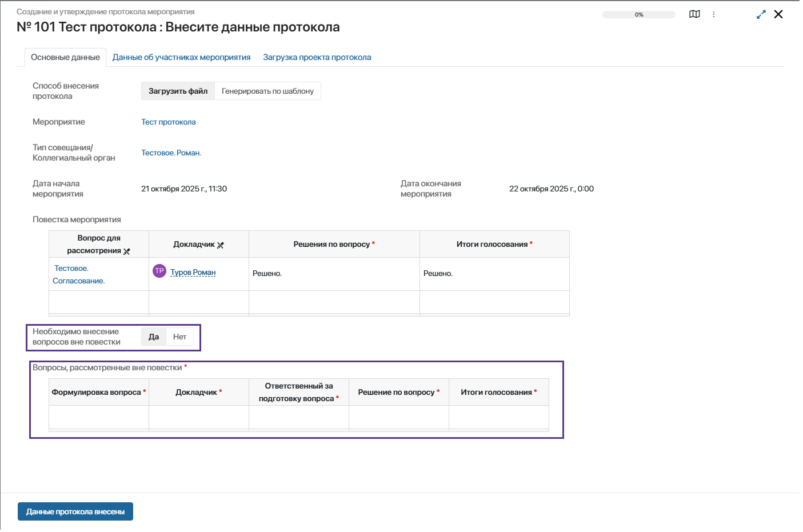Image resolution: width=803 pixels, height=532 pixels.
Task: Close the protocol form window
Action: 778,14
